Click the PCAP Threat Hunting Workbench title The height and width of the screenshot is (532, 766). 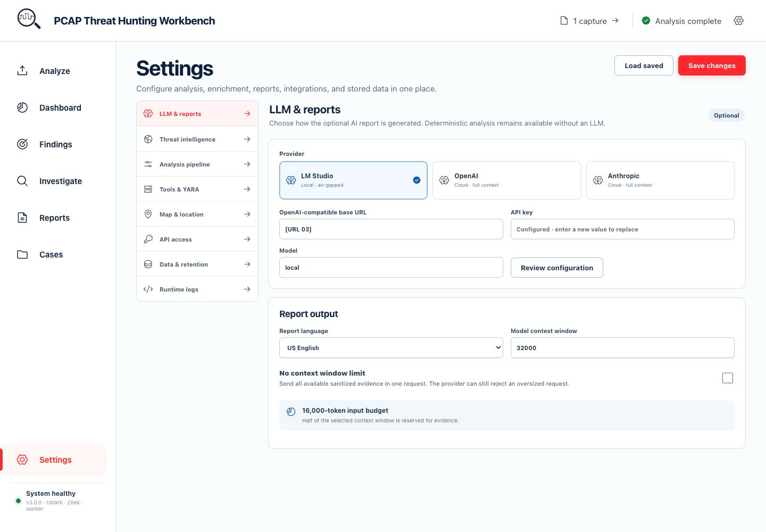click(135, 21)
